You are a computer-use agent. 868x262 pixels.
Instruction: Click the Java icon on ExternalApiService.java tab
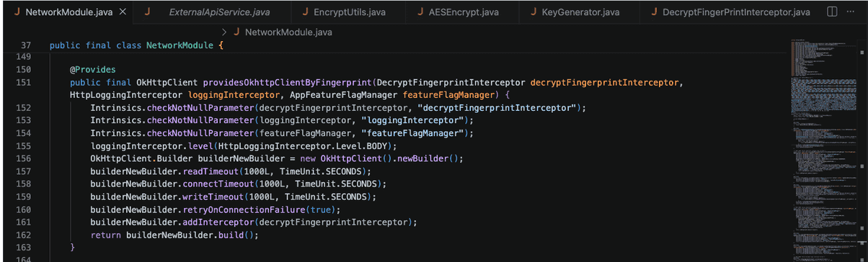[147, 12]
